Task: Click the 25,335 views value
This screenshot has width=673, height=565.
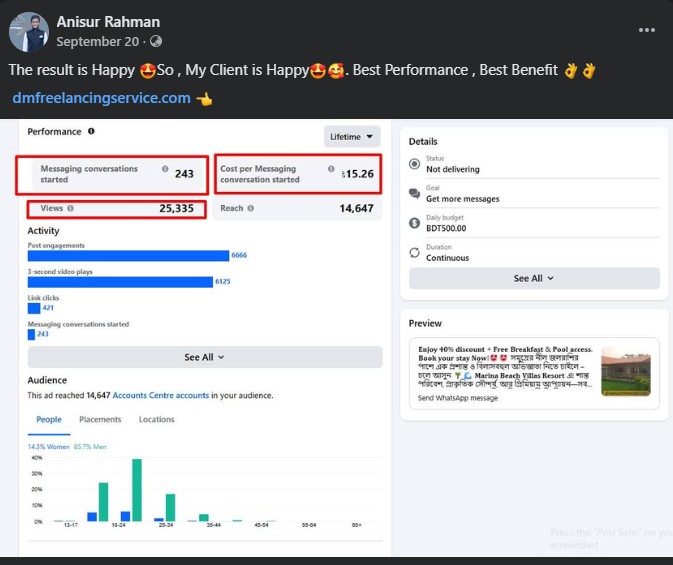Action: [176, 209]
